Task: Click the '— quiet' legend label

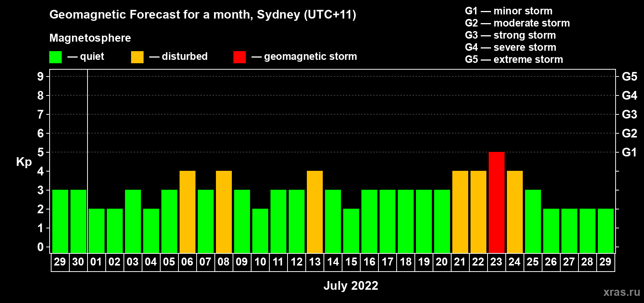Action: tap(86, 57)
